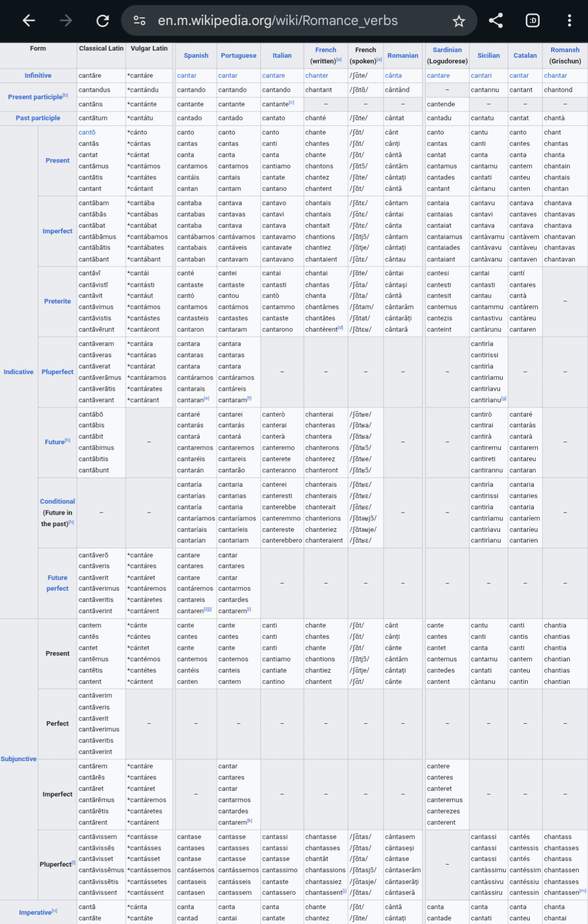
Task: Open the Sardinian header link
Action: coord(447,50)
